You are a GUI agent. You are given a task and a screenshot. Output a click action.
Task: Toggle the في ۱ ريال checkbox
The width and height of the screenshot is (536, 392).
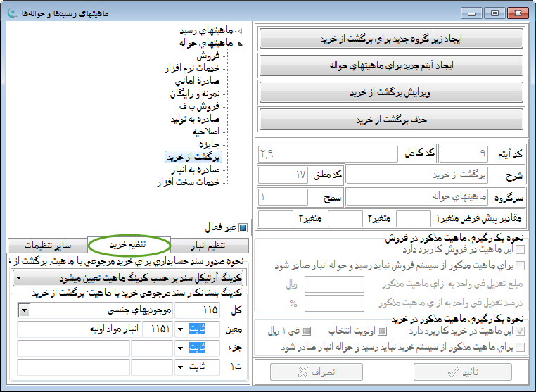click(x=307, y=331)
